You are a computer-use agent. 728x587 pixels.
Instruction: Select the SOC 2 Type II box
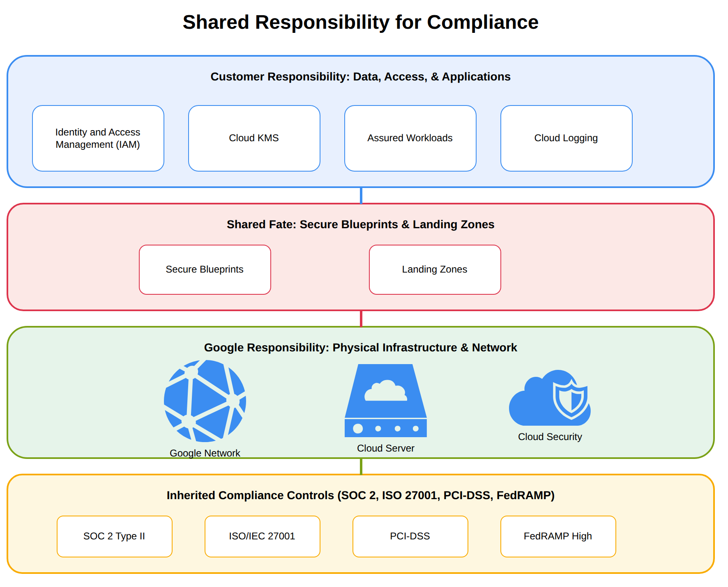pyautogui.click(x=115, y=537)
